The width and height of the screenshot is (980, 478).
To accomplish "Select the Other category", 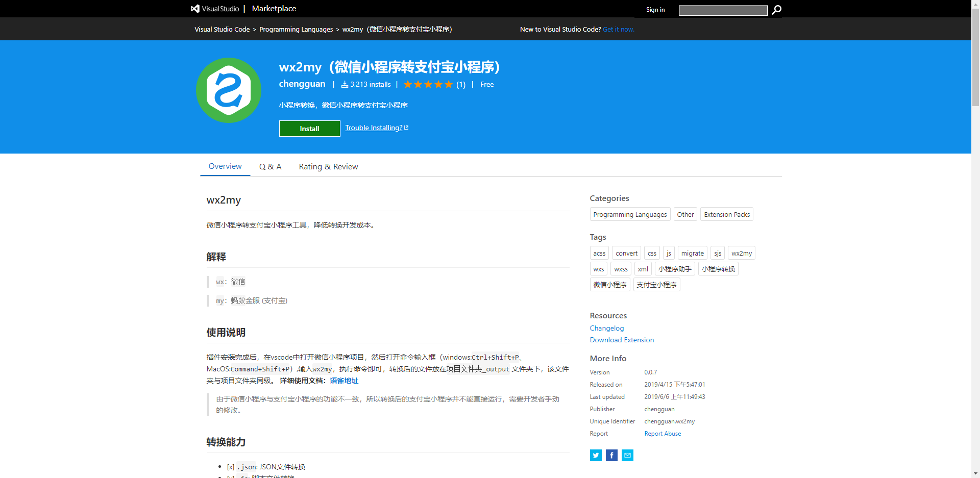I will click(x=685, y=214).
